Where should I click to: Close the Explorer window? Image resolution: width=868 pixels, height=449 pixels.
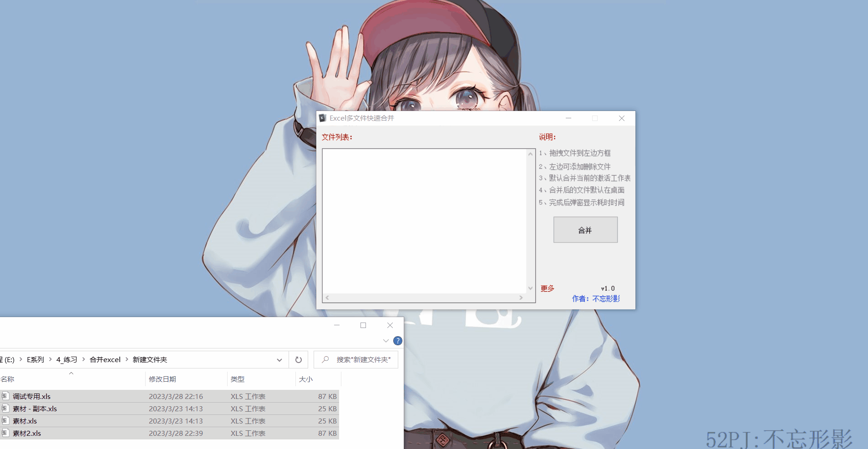click(390, 325)
